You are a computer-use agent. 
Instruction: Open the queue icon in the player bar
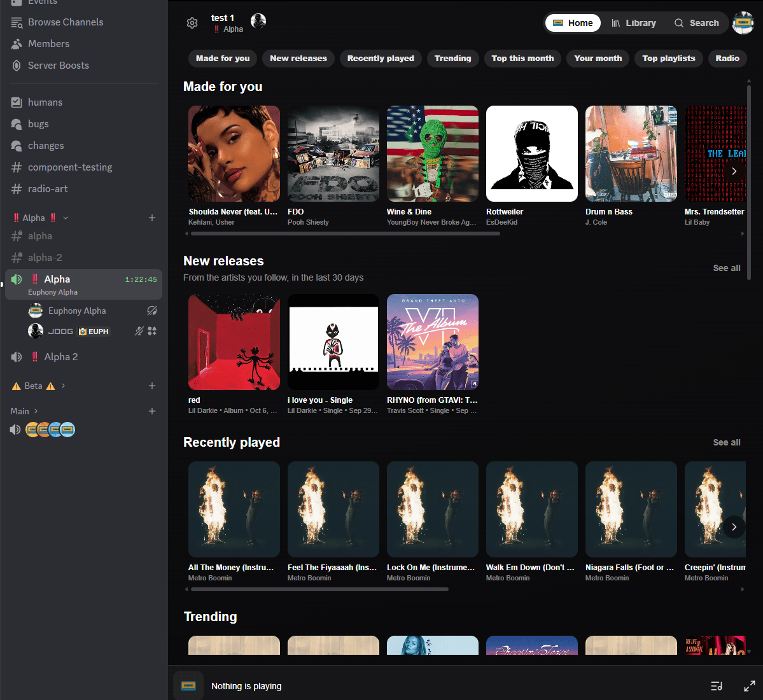point(717,686)
